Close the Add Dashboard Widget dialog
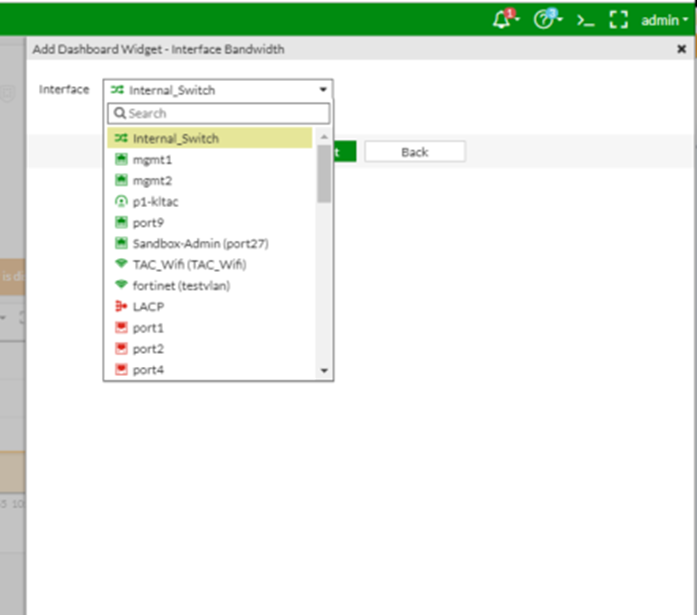The image size is (697, 615). point(682,48)
